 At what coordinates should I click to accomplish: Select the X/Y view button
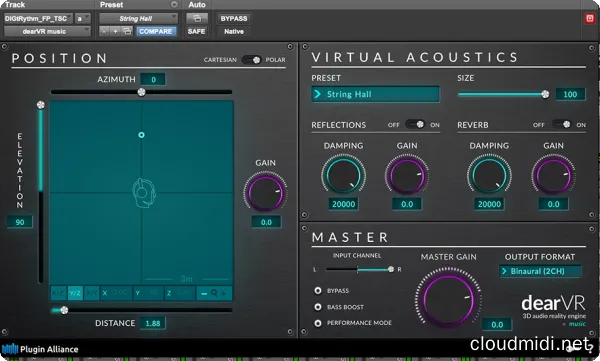tap(92, 293)
